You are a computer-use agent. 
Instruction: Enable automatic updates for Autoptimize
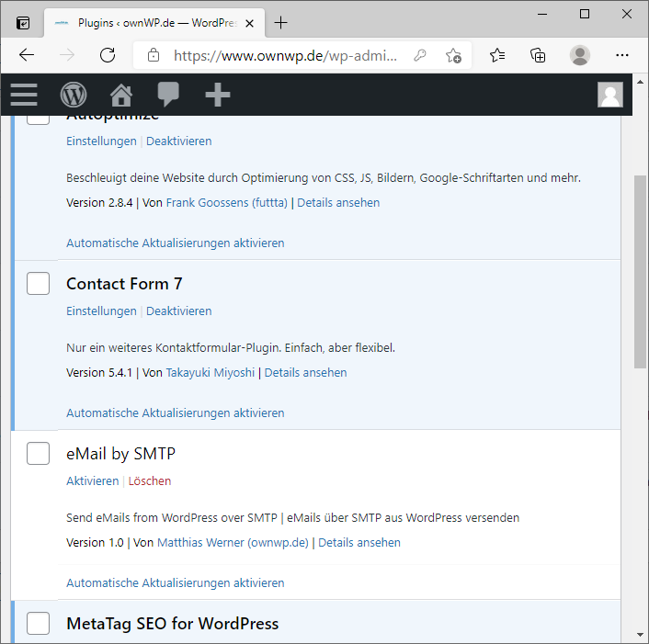click(x=175, y=243)
